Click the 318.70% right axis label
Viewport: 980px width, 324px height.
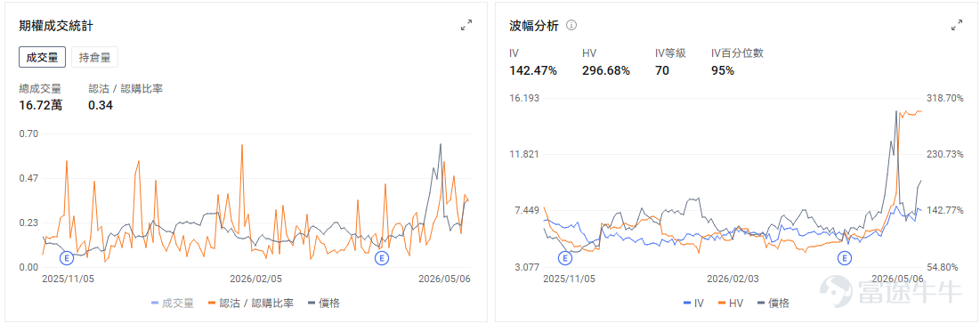tap(946, 98)
